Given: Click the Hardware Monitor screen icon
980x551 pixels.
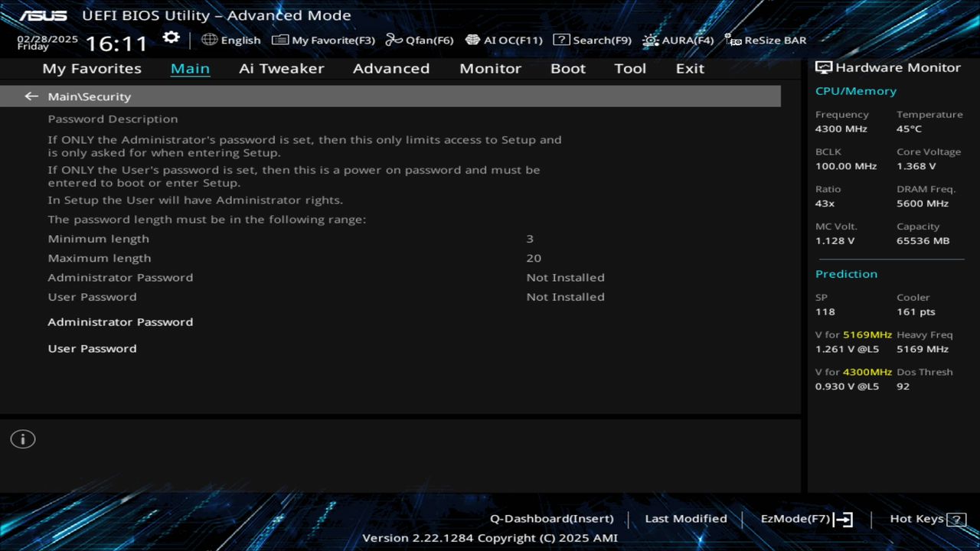Looking at the screenshot, I should tap(824, 67).
